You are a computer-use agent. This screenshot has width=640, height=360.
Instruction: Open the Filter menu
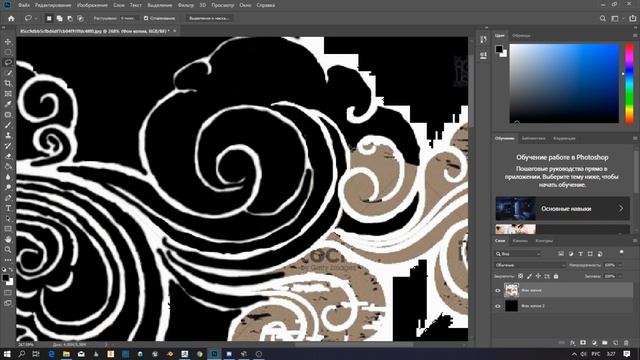(186, 5)
